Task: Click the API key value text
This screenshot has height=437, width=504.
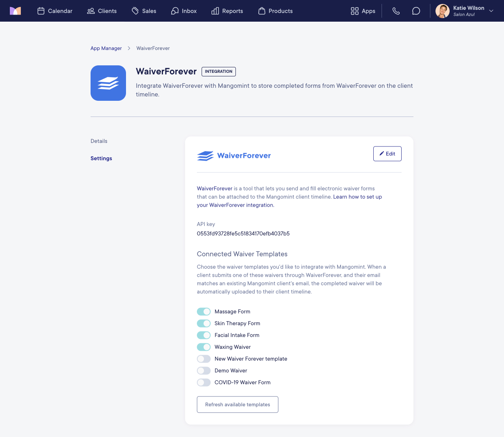Action: tap(243, 233)
